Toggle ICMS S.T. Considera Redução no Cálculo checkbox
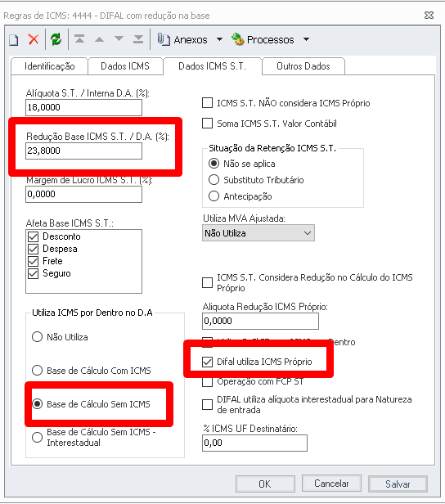 tap(207, 282)
